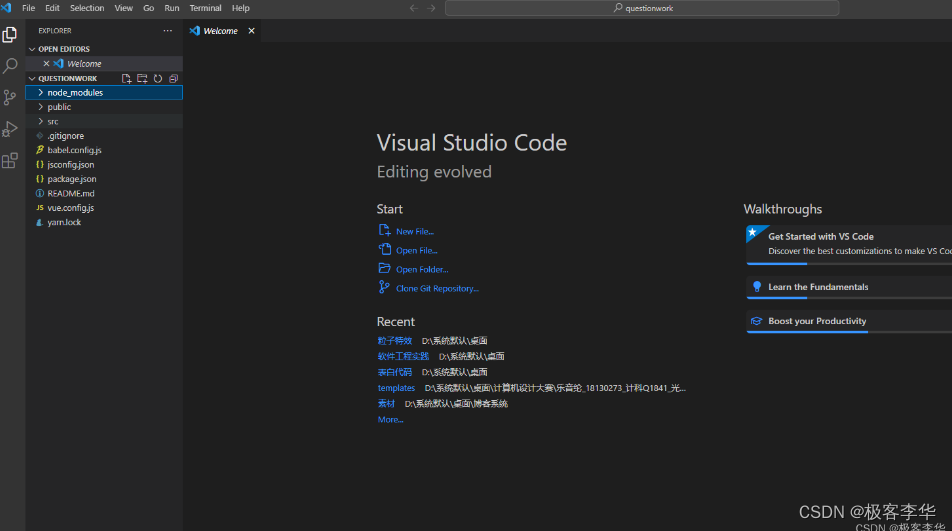Open babel.config.js file
This screenshot has height=531, width=952.
click(x=104, y=150)
